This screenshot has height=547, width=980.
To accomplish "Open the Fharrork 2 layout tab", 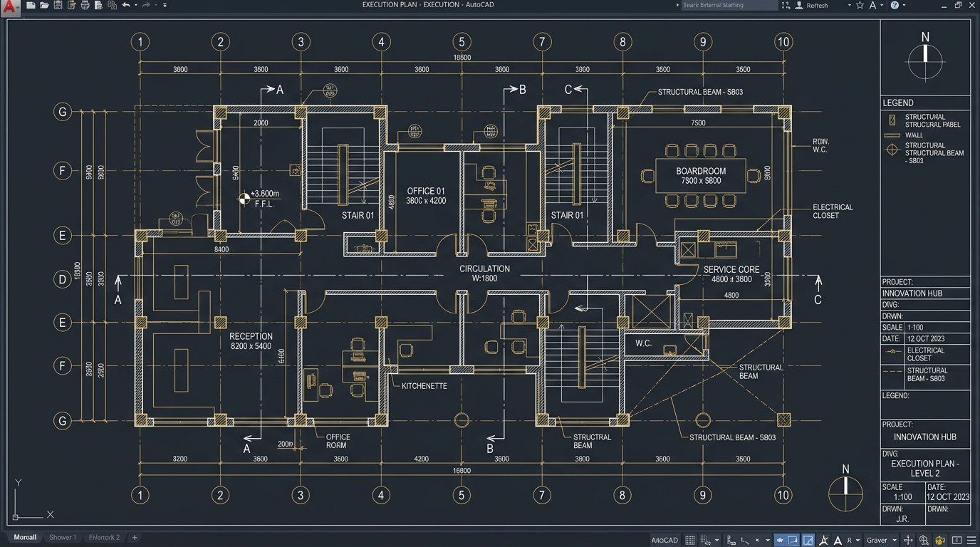I will [x=104, y=537].
